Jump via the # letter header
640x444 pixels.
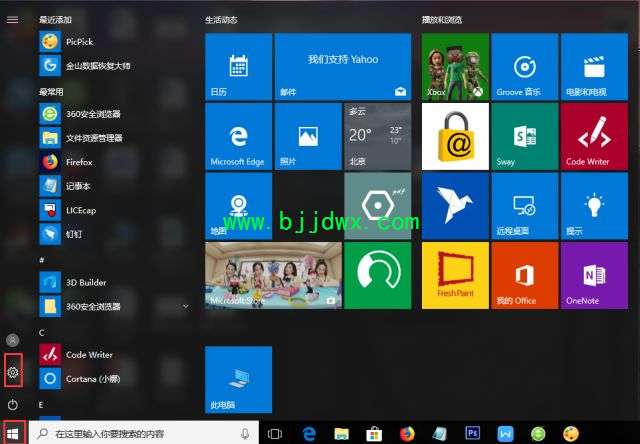point(42,260)
